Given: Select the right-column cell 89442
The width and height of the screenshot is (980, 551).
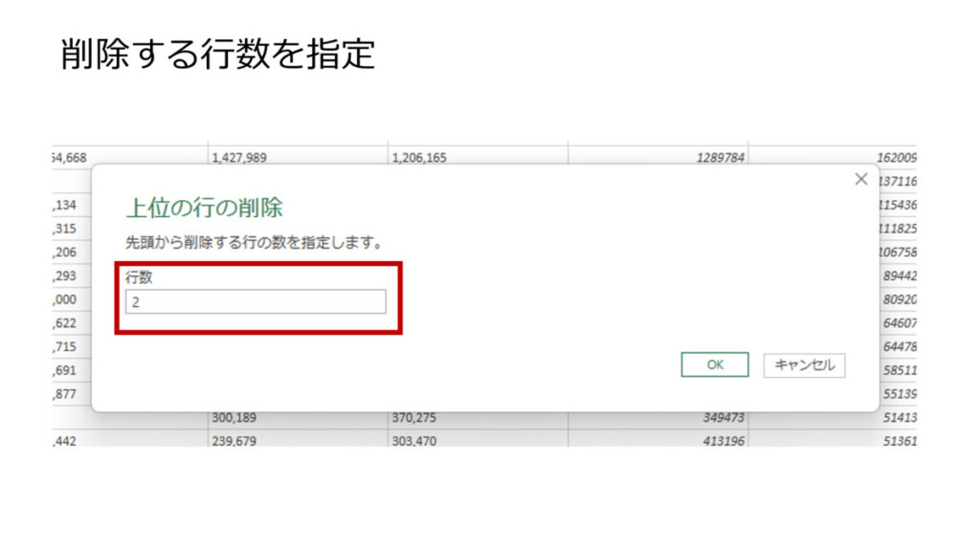Looking at the screenshot, I should tap(900, 275).
